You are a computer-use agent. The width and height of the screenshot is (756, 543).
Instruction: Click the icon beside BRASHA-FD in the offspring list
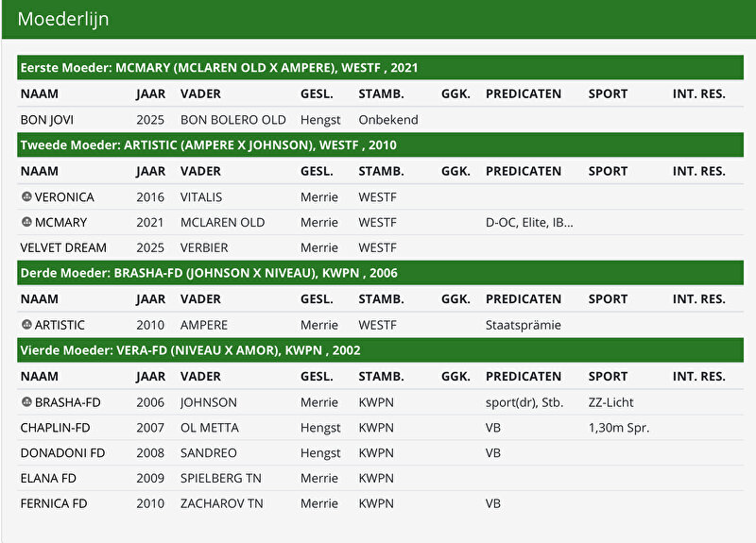click(26, 402)
